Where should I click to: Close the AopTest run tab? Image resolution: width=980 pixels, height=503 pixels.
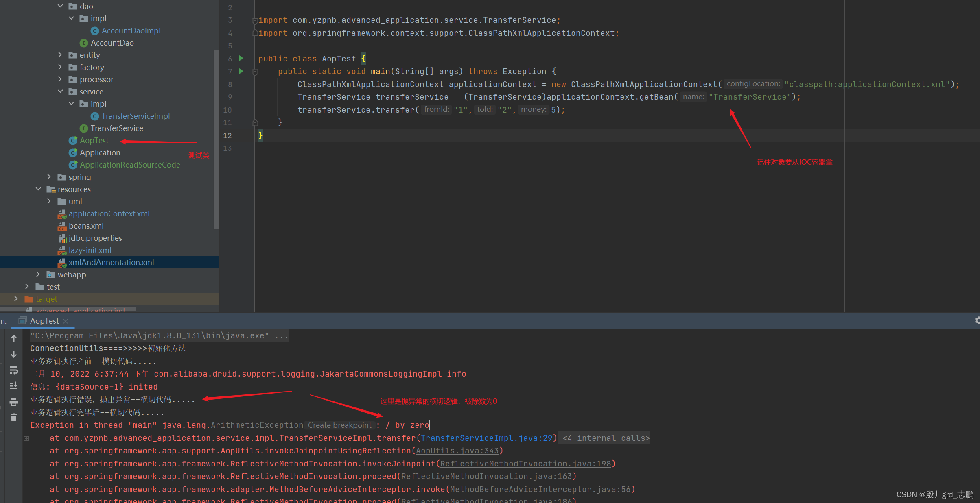(x=66, y=321)
